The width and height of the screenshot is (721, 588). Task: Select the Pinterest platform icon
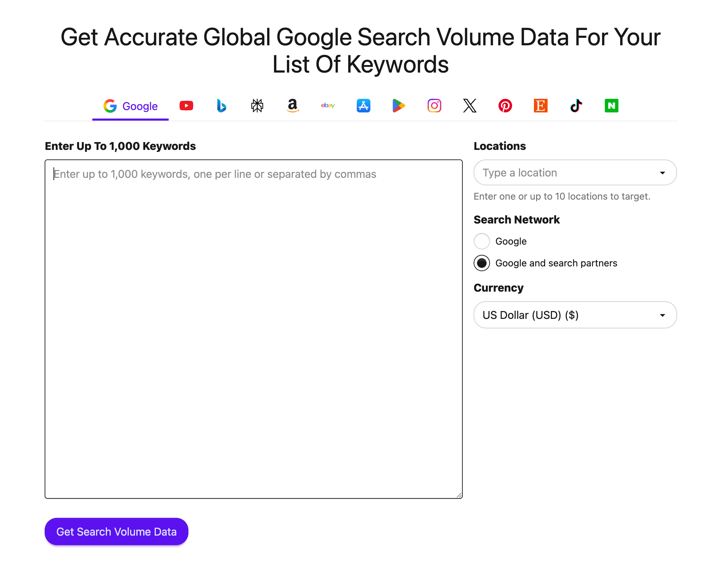(x=505, y=106)
